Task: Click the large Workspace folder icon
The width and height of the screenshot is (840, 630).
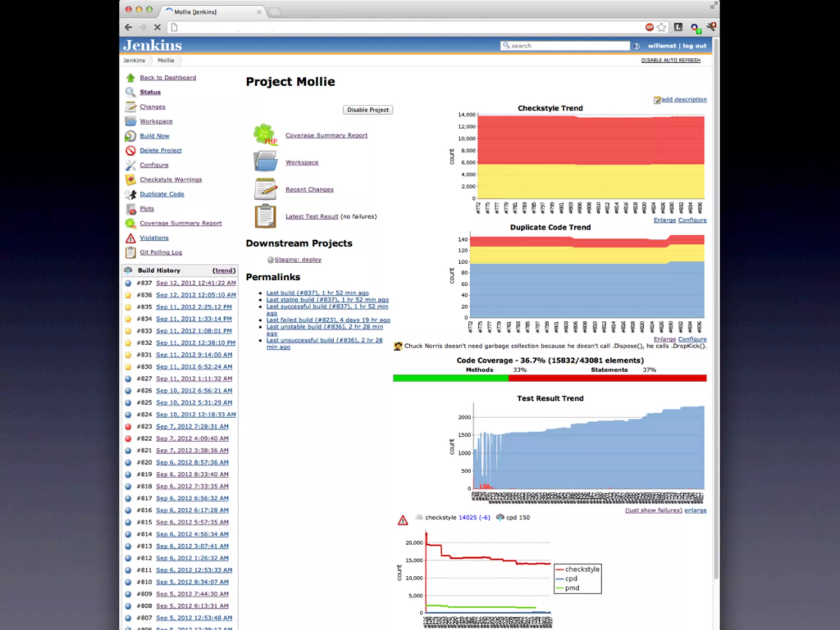Action: pyautogui.click(x=265, y=162)
